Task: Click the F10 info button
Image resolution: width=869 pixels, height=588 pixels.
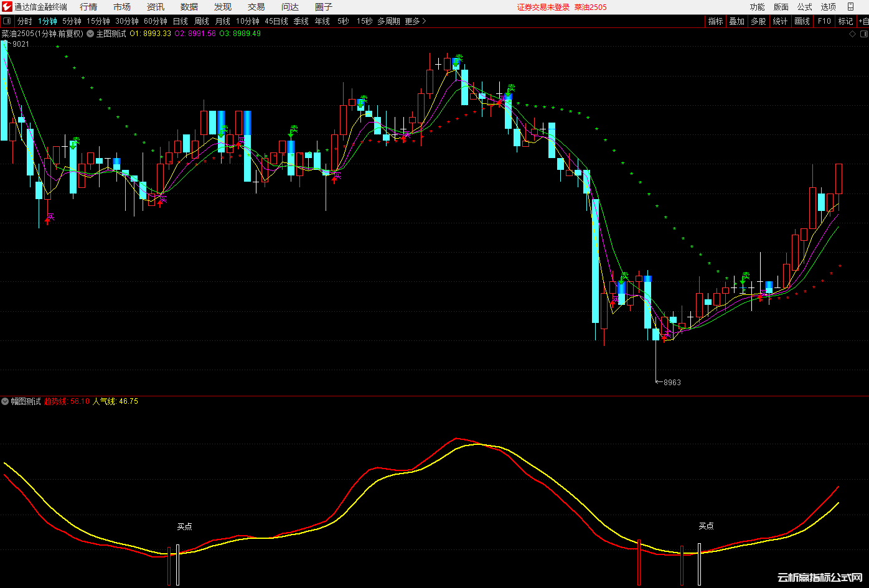Action: point(824,21)
